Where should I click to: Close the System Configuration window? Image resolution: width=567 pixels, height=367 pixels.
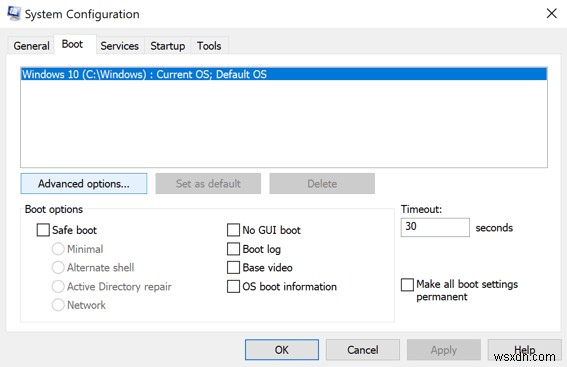coord(551,14)
